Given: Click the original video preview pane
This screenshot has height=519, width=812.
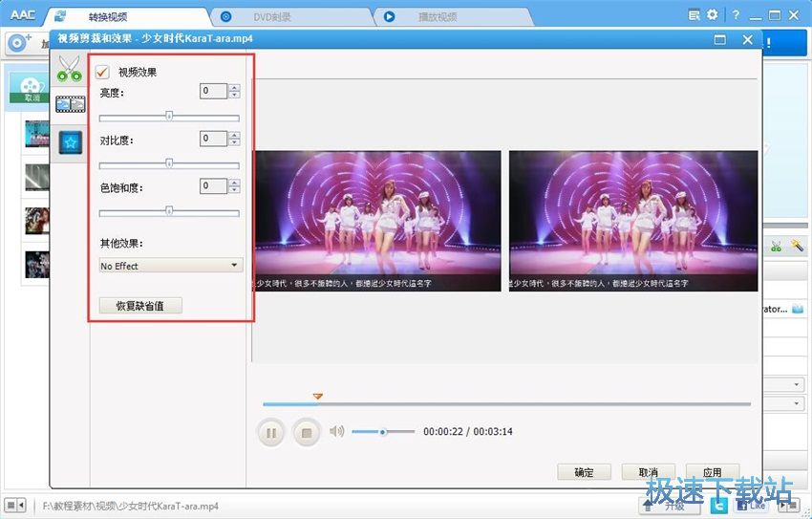Looking at the screenshot, I should pos(377,221).
